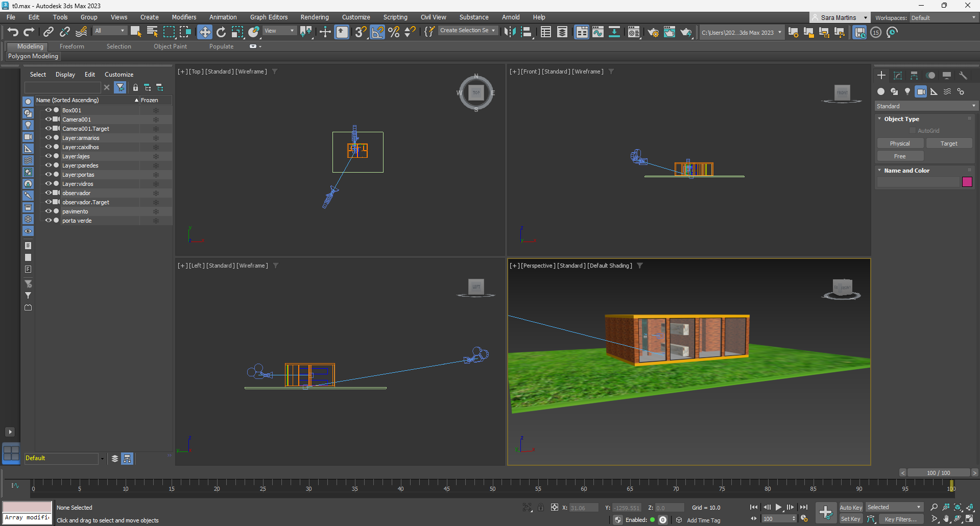
Task: Select the Rotate tool
Action: pyautogui.click(x=221, y=32)
